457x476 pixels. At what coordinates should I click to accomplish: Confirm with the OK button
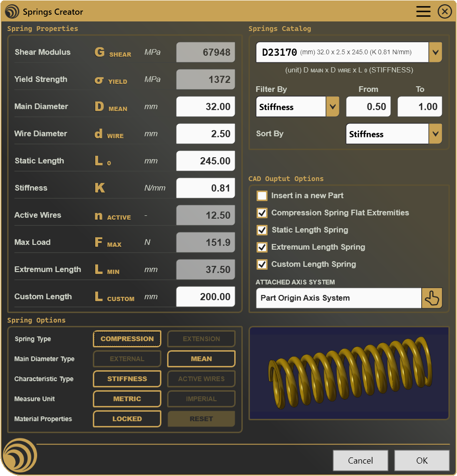(422, 461)
